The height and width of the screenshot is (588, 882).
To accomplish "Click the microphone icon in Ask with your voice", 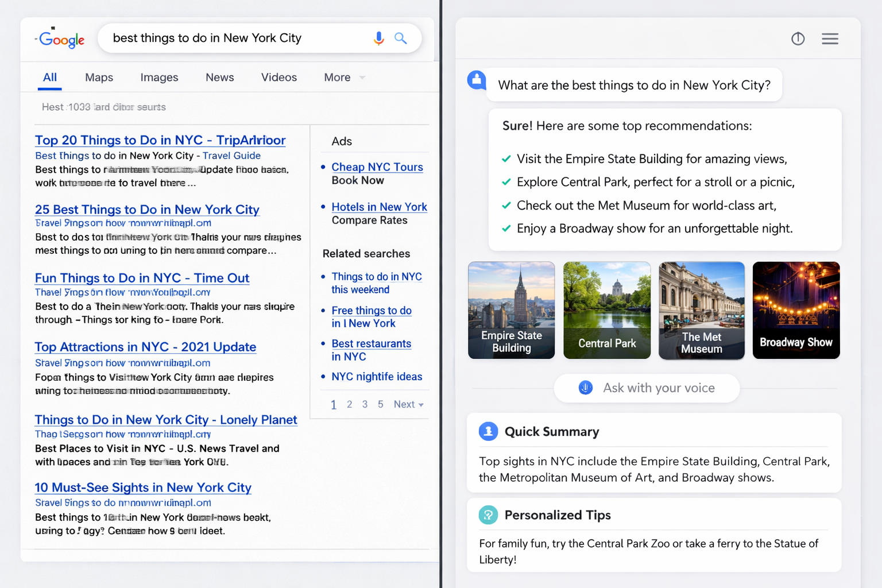I will click(585, 388).
